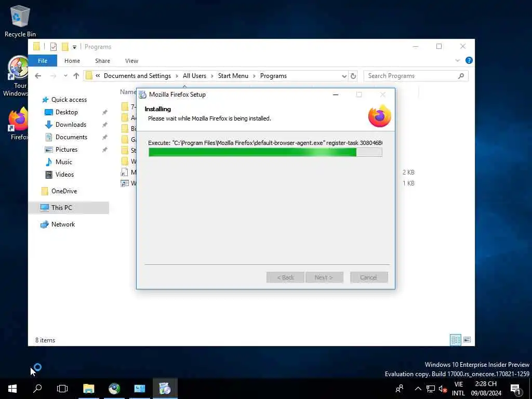This screenshot has width=532, height=399.
Task: Select Documents in the navigation pane
Action: point(71,137)
